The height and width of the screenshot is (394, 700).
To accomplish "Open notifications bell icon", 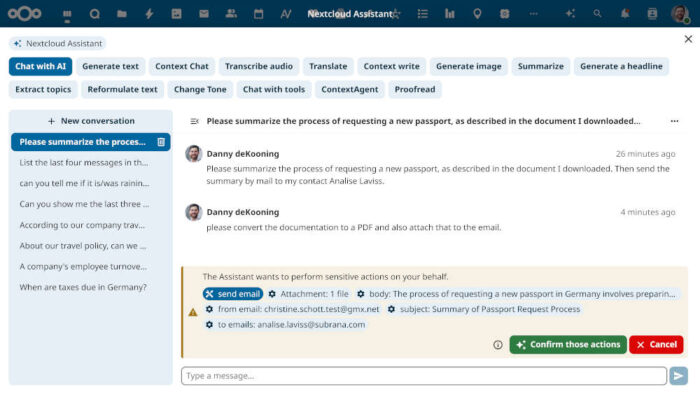I will pos(625,14).
